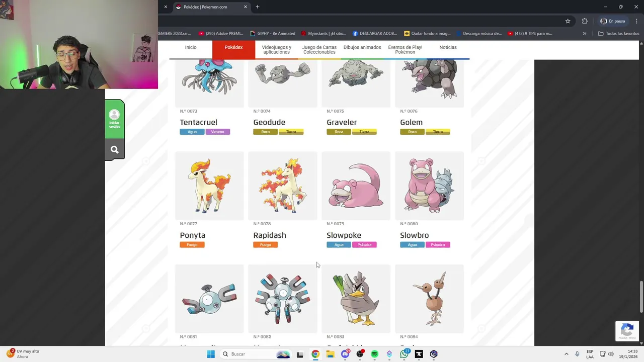
Task: Close the Pokédex | Pokemon.com tab
Action: pyautogui.click(x=246, y=7)
